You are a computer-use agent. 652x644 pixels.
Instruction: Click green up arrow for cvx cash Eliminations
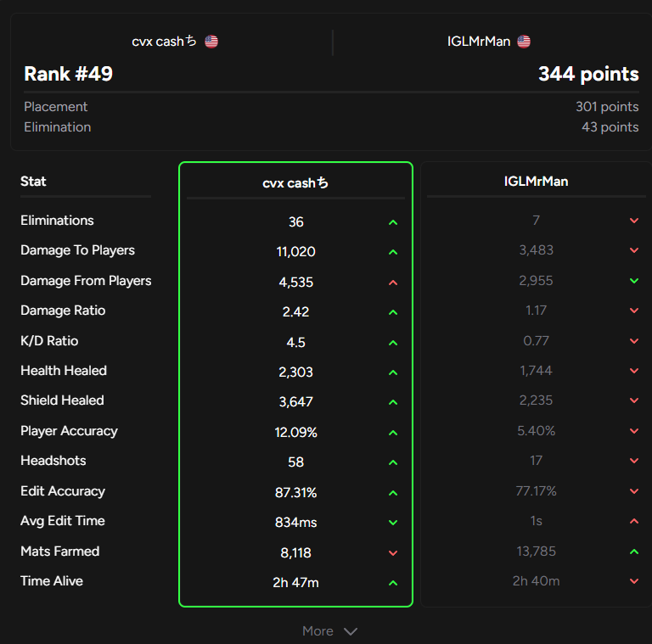click(x=393, y=222)
